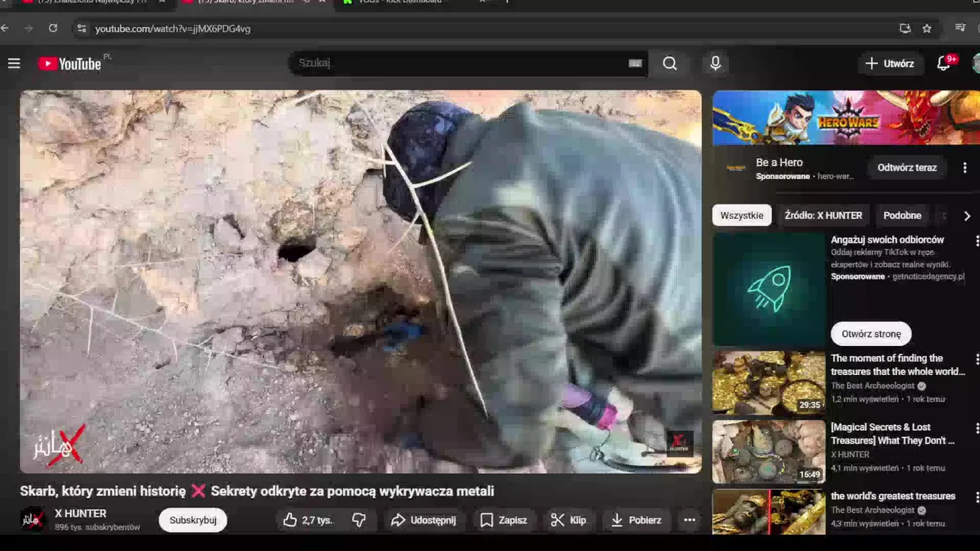Open options for world's greatest treasures video
This screenshot has width=980, height=551.
(977, 497)
